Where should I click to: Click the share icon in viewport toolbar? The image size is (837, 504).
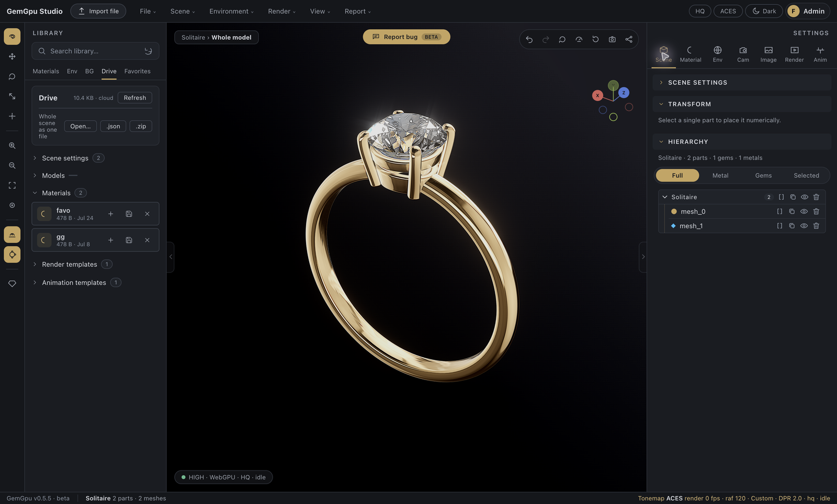(629, 39)
